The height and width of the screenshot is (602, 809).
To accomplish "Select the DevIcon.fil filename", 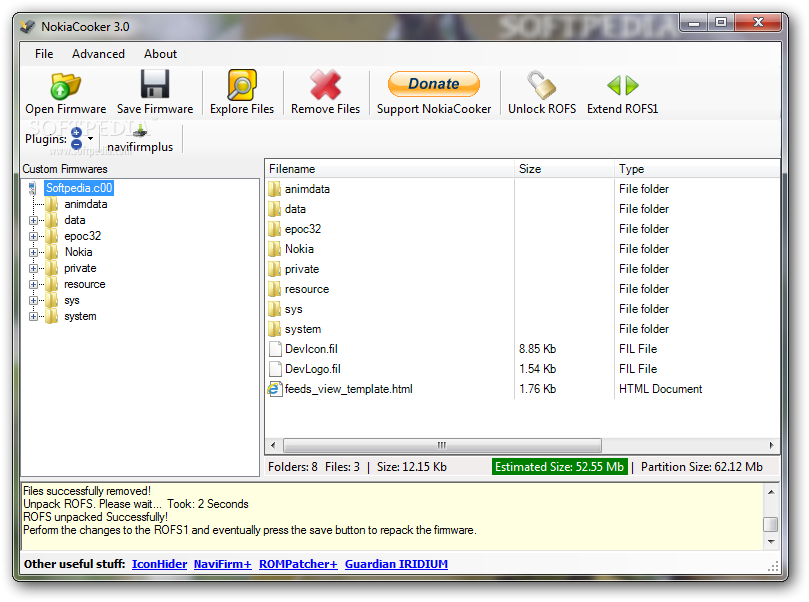I will 311,349.
